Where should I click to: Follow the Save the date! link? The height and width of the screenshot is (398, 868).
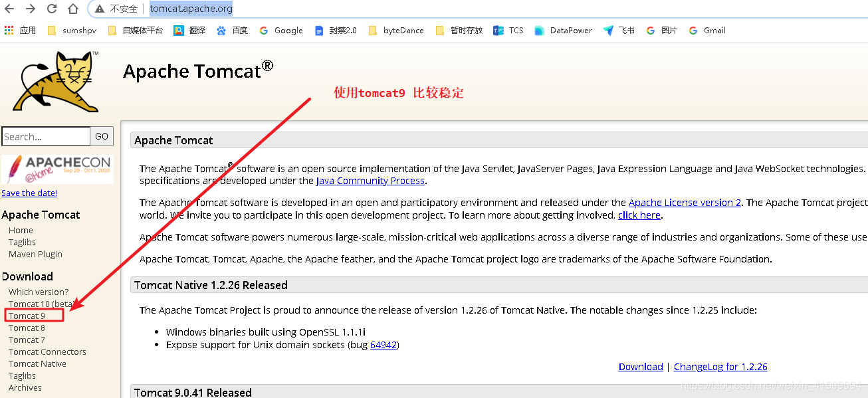click(29, 193)
